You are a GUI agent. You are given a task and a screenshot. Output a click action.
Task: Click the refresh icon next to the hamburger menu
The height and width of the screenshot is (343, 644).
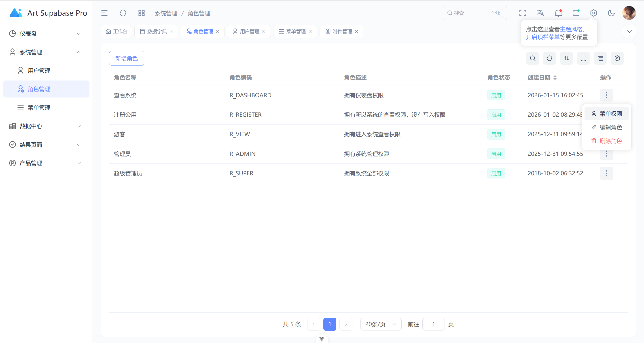[x=123, y=13]
